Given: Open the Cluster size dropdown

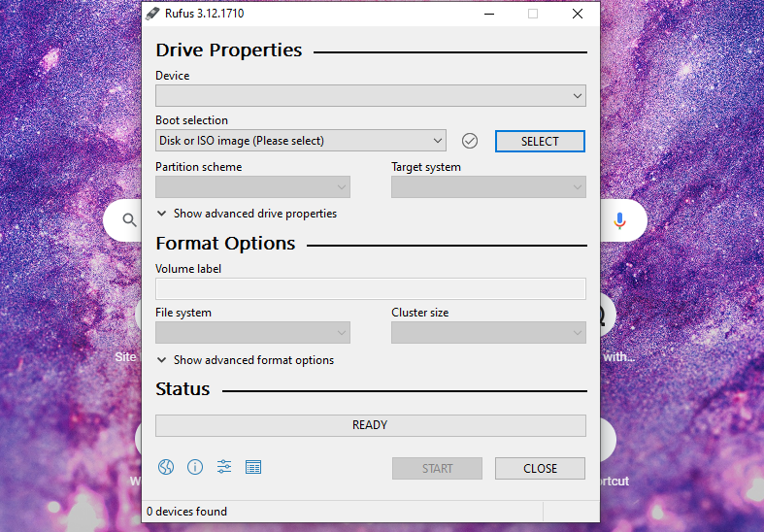Looking at the screenshot, I should (x=488, y=332).
